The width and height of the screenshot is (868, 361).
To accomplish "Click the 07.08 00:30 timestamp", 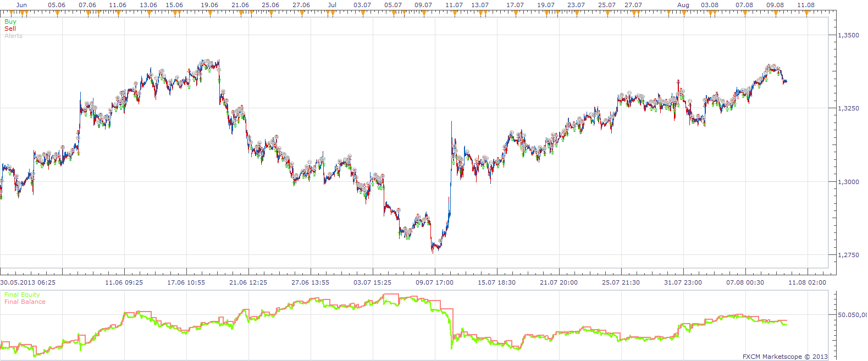I will pyautogui.click(x=745, y=282).
